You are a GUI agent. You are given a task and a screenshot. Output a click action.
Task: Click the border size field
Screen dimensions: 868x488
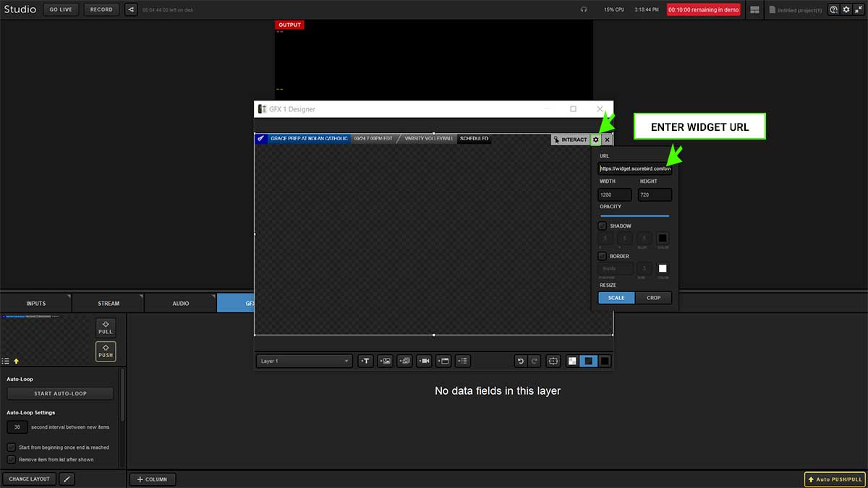[x=644, y=268]
